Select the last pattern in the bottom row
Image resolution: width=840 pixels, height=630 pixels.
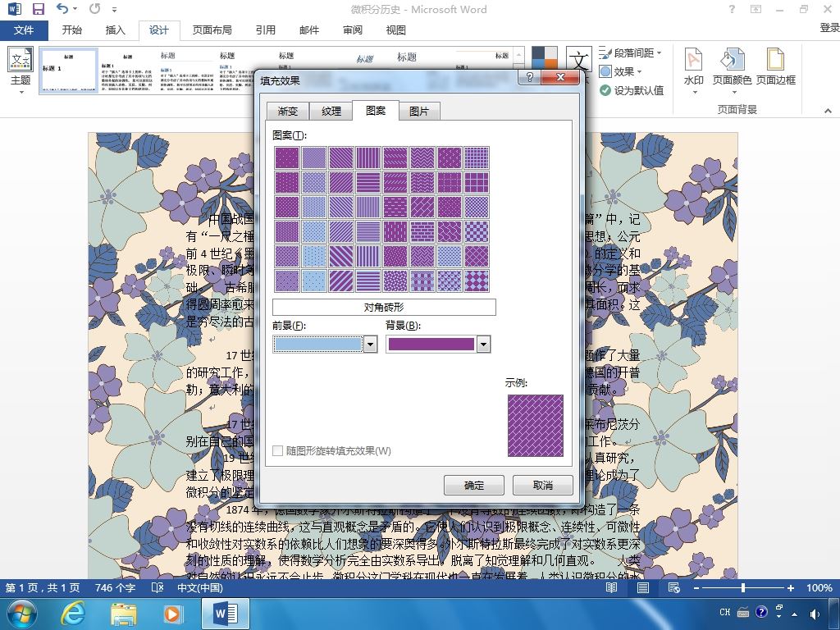pos(477,281)
